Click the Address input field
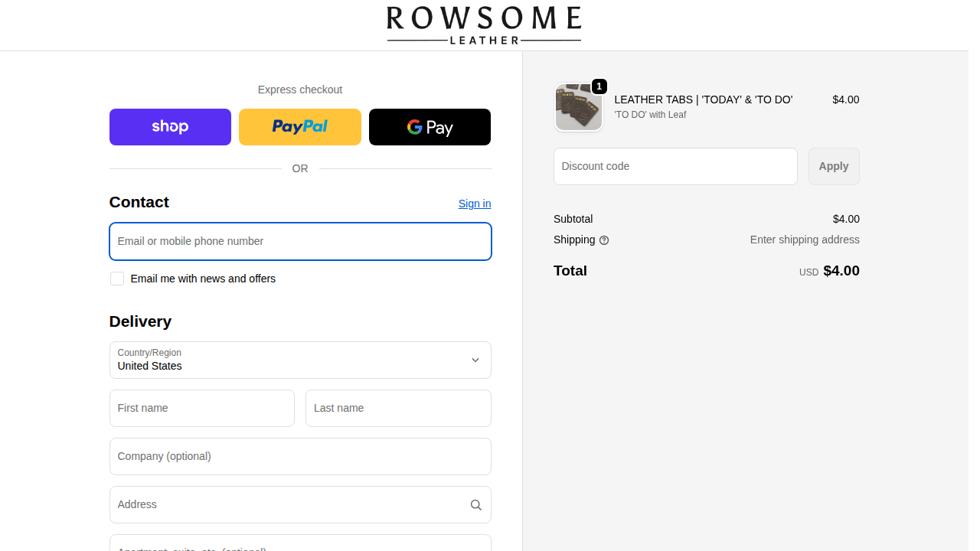Viewport: 980px width, 551px height. 300,504
